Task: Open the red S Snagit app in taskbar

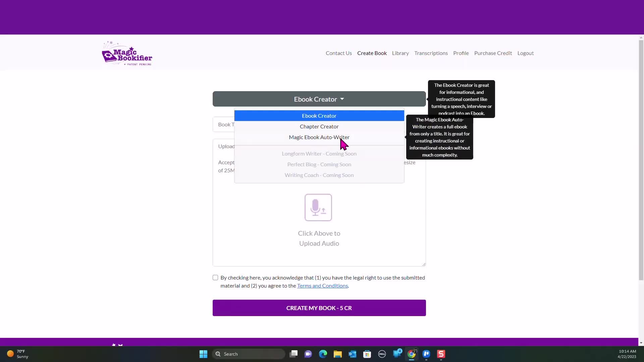Action: pos(441,354)
